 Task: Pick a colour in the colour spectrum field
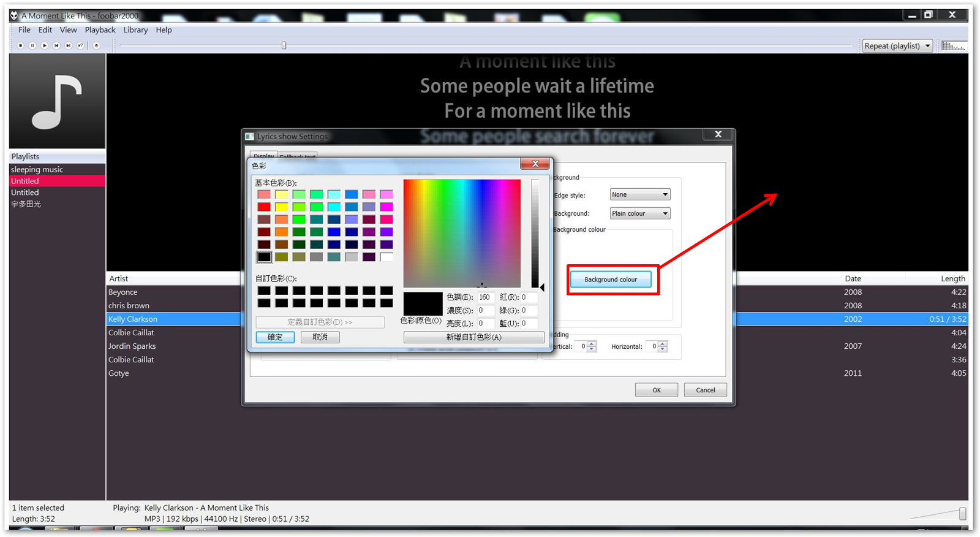tap(462, 233)
